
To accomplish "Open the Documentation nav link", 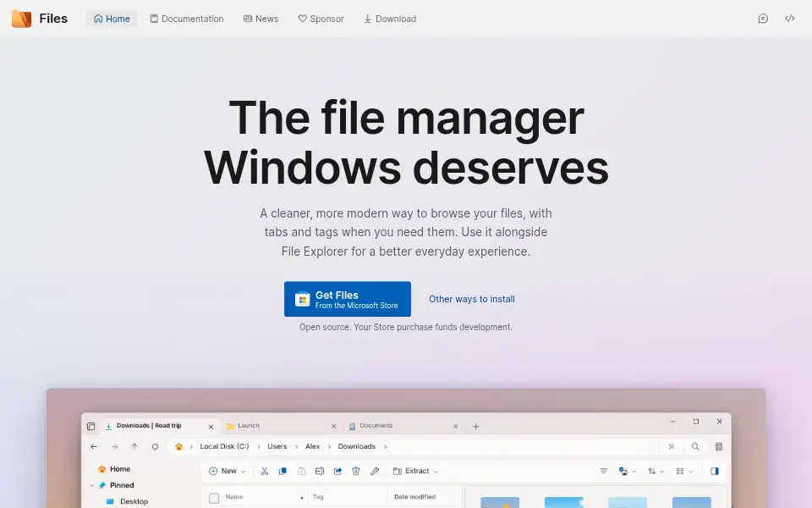I will click(x=187, y=19).
